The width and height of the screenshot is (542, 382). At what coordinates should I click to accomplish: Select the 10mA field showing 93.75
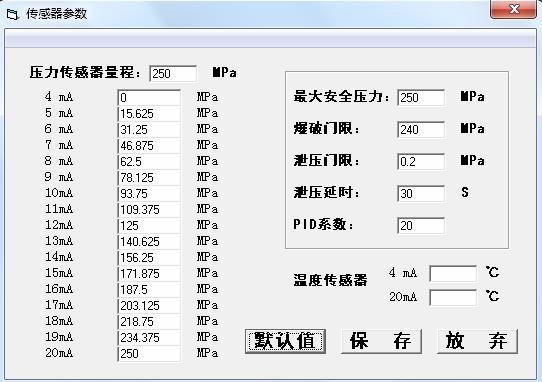point(149,193)
